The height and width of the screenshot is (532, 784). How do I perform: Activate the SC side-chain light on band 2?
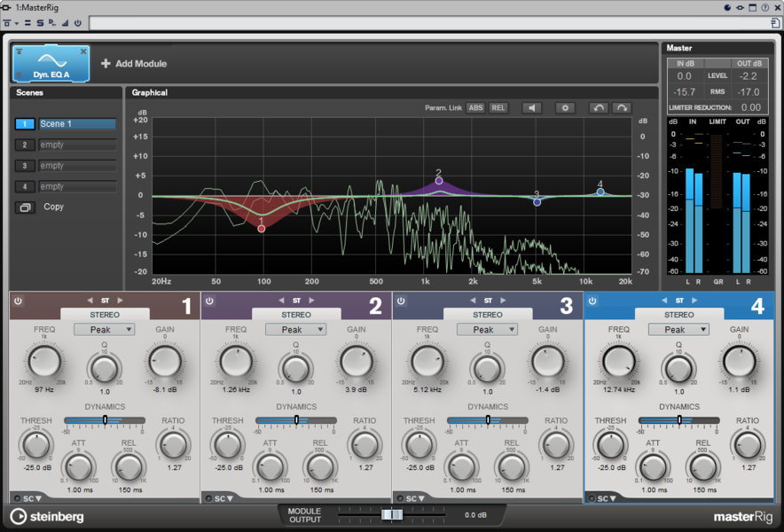pyautogui.click(x=208, y=498)
